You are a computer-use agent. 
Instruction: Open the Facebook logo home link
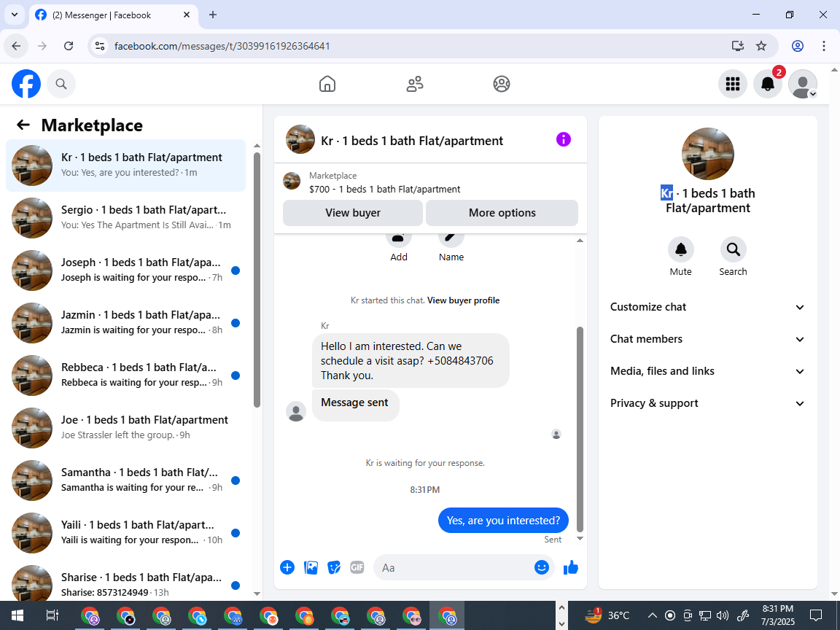click(x=26, y=84)
